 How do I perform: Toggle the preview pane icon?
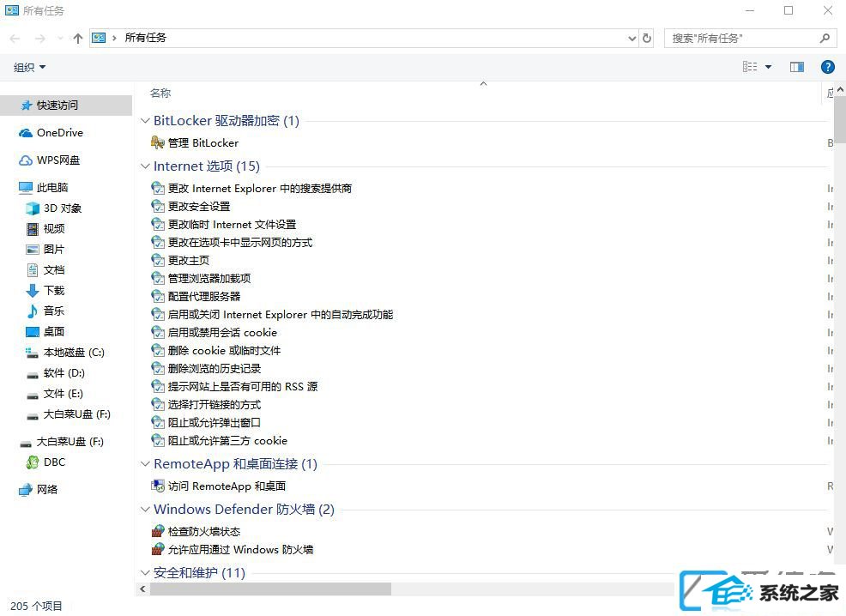click(797, 67)
